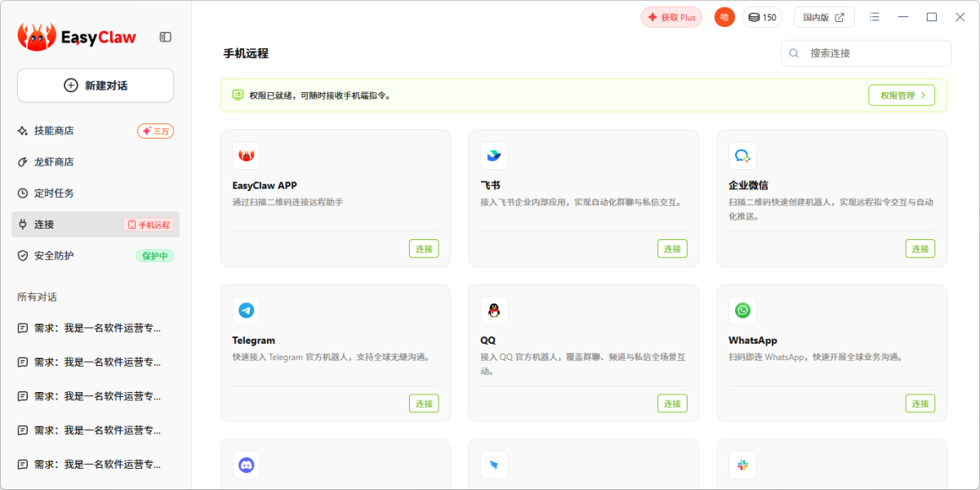Open 安全防护 sidebar item
Screen dimensions: 980x490
click(x=54, y=256)
